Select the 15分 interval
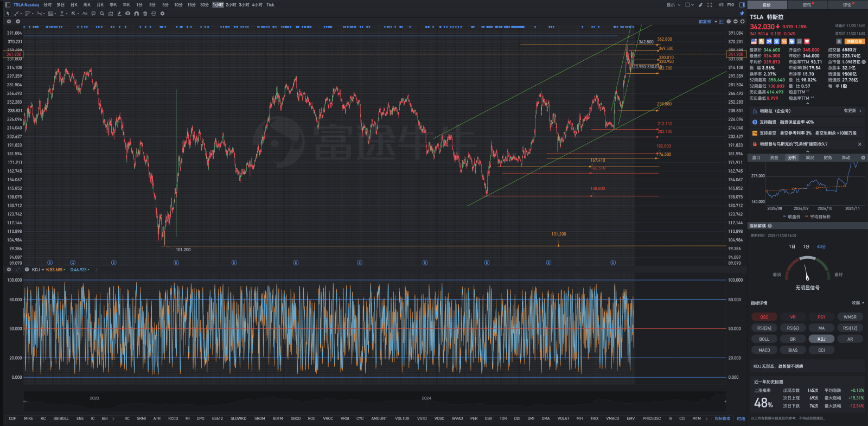Screen dimensions: 868x426 [192, 5]
